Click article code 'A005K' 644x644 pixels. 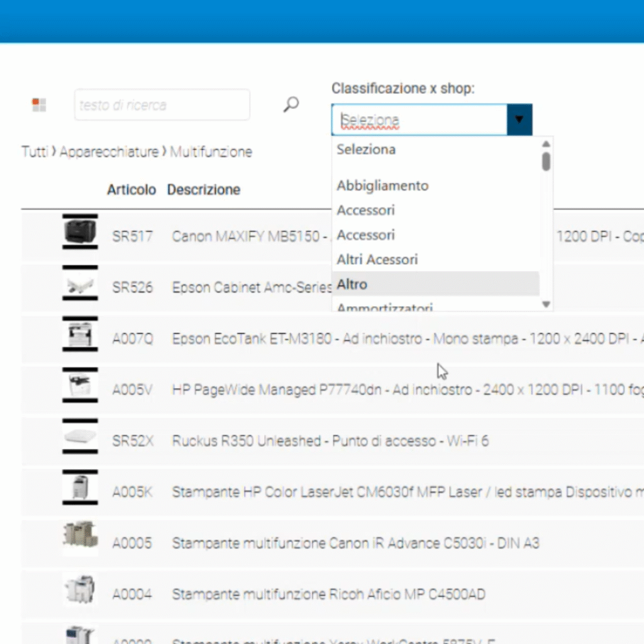click(x=132, y=492)
